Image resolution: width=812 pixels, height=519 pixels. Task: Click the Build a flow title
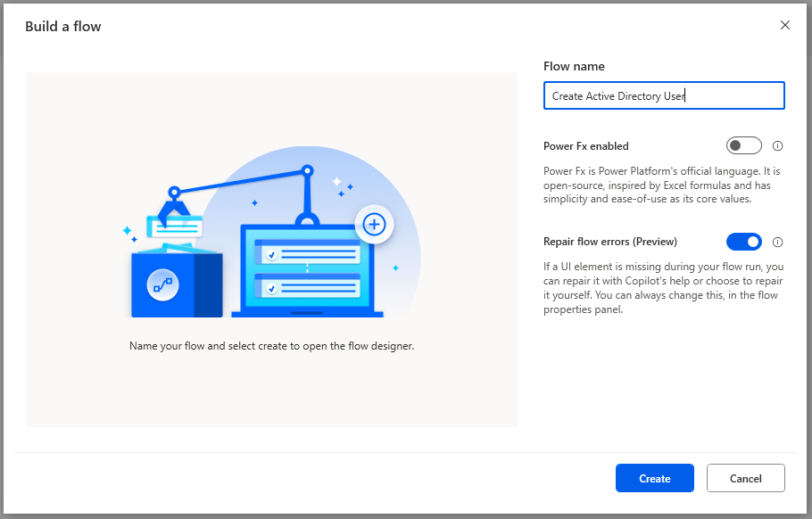point(63,27)
